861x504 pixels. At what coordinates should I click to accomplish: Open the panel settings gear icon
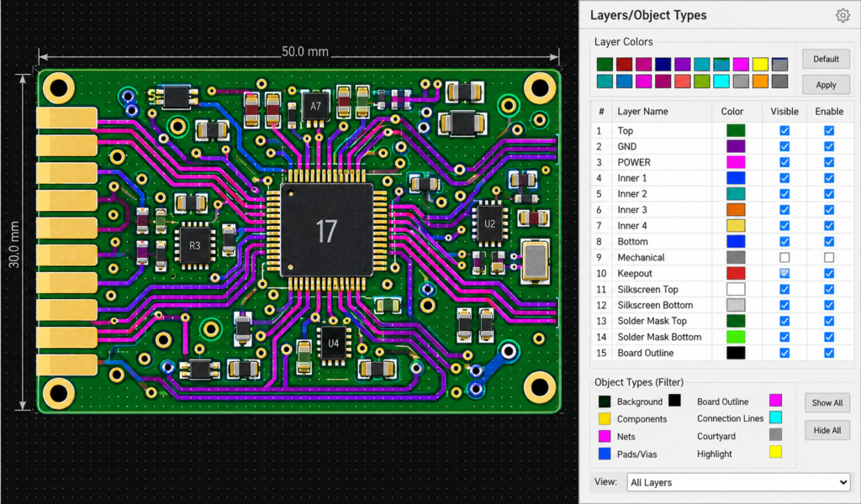pos(843,15)
